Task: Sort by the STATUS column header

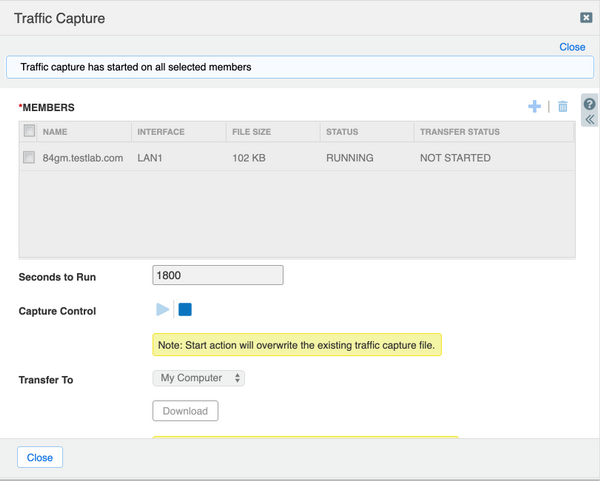Action: coord(367,132)
